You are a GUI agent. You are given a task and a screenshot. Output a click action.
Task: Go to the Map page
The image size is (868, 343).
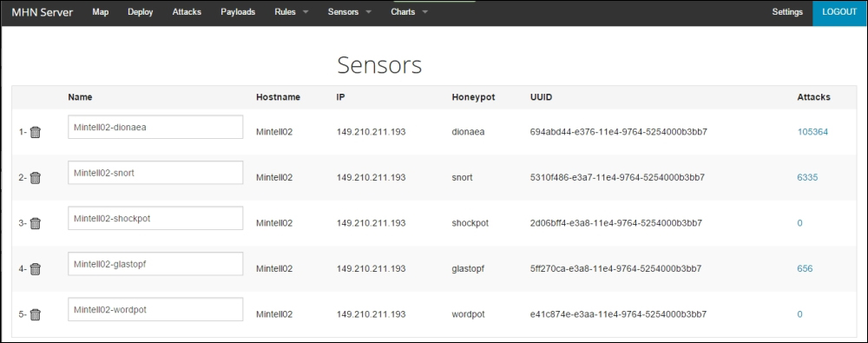coord(100,12)
